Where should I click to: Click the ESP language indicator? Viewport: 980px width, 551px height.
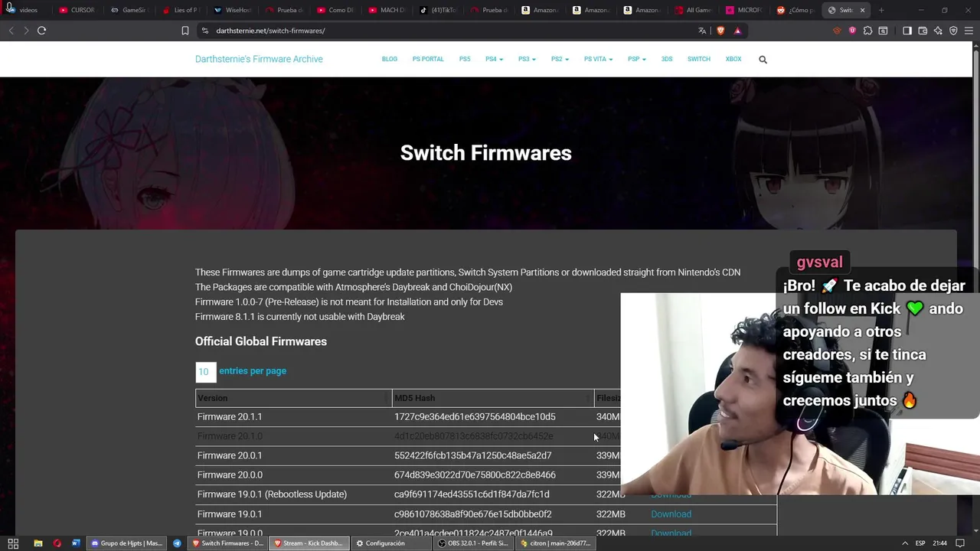tap(920, 543)
